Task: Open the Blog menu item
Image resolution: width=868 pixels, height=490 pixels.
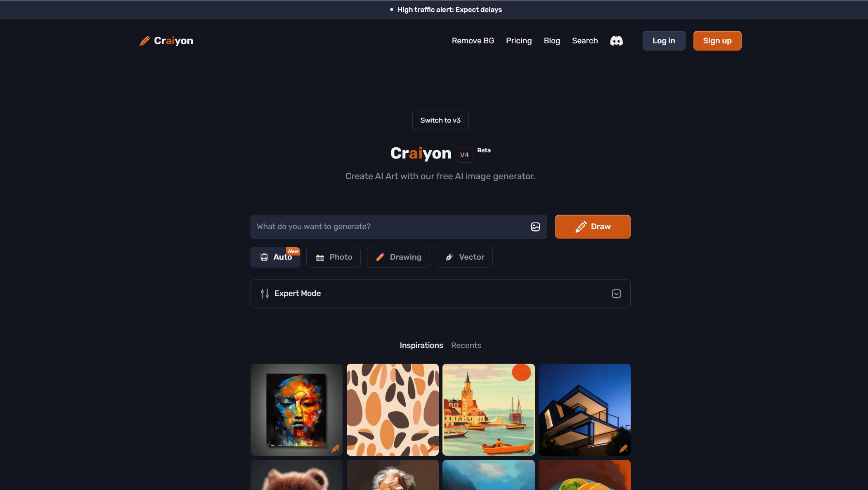Action: 551,40
